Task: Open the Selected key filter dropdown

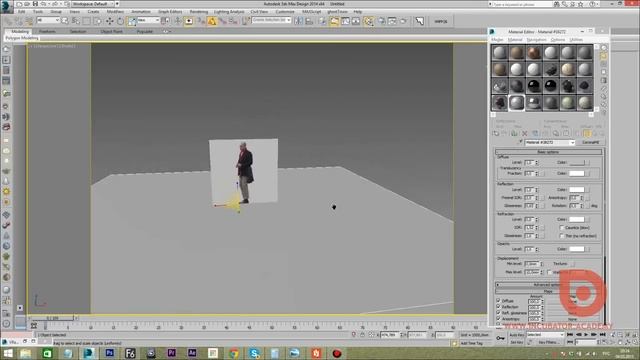Action: click(x=545, y=334)
